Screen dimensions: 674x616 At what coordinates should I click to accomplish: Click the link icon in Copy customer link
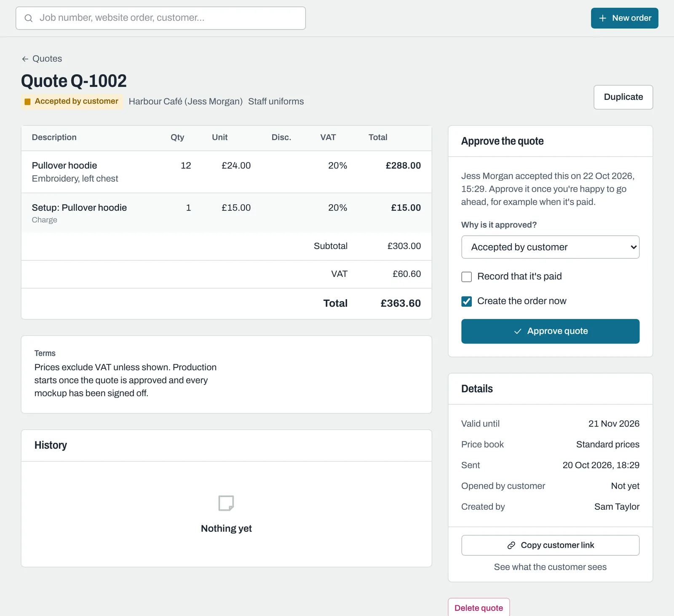coord(511,545)
